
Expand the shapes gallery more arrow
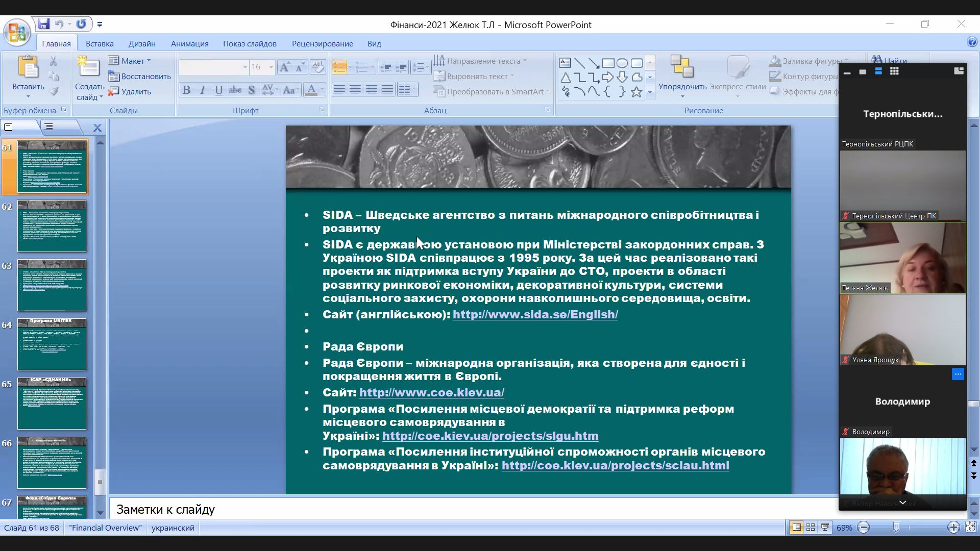[x=650, y=92]
